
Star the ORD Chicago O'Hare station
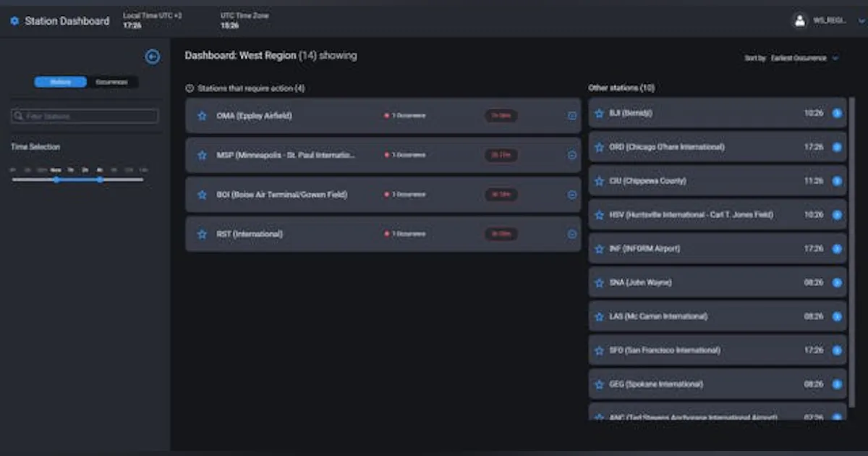click(599, 147)
